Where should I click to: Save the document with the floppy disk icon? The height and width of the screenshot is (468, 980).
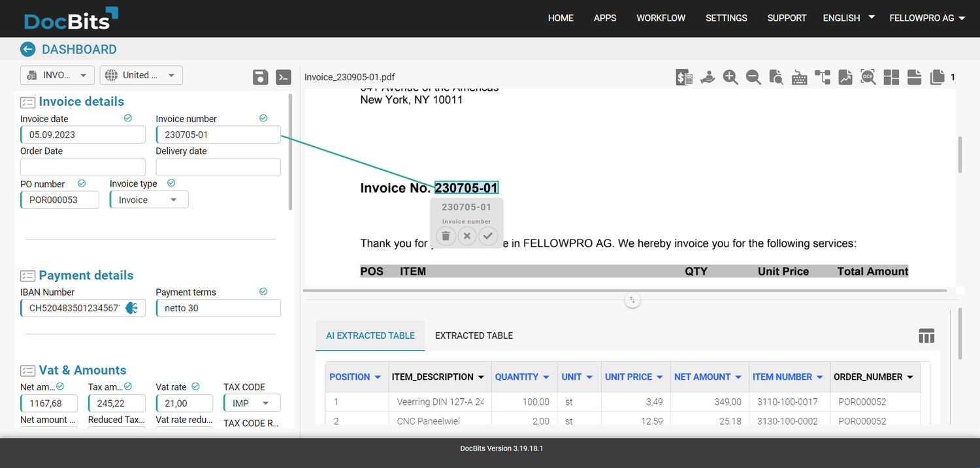pos(260,77)
